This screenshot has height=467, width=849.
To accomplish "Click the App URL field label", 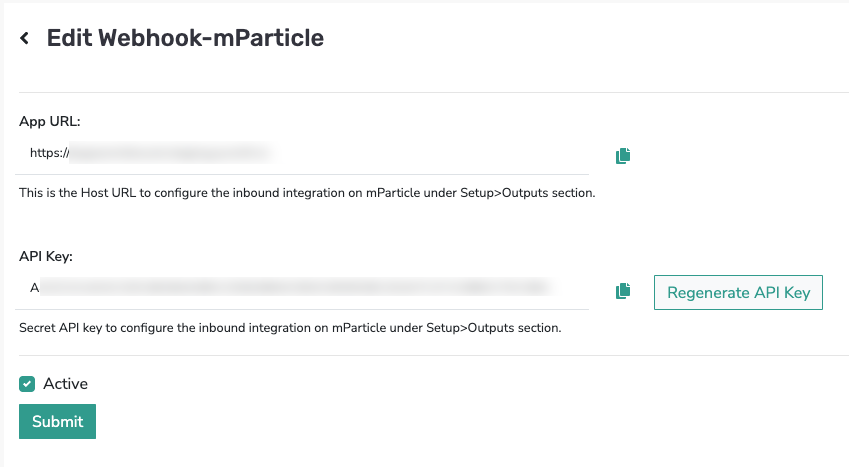I will tap(50, 121).
